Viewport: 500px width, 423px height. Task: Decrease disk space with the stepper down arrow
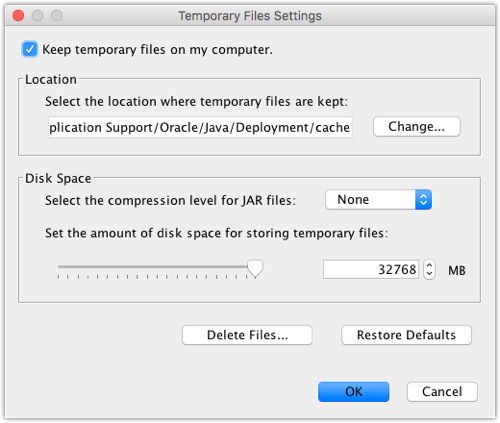(x=429, y=274)
